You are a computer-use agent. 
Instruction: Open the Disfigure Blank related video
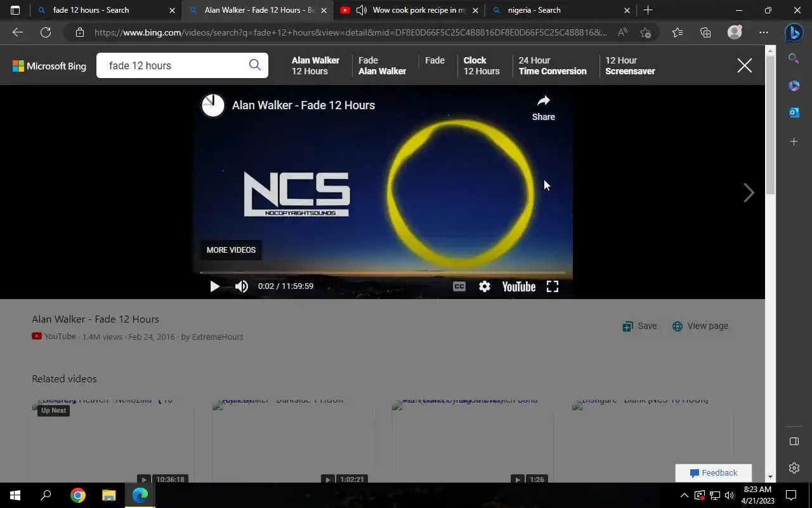652,441
